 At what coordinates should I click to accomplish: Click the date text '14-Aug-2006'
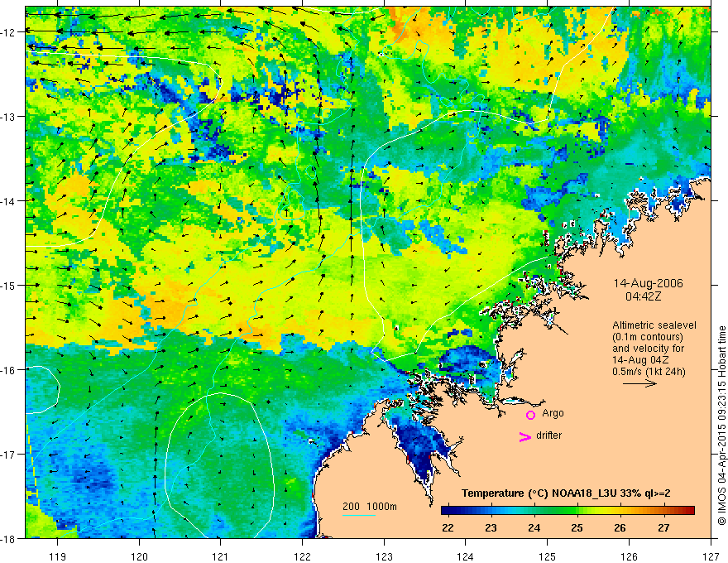648,283
